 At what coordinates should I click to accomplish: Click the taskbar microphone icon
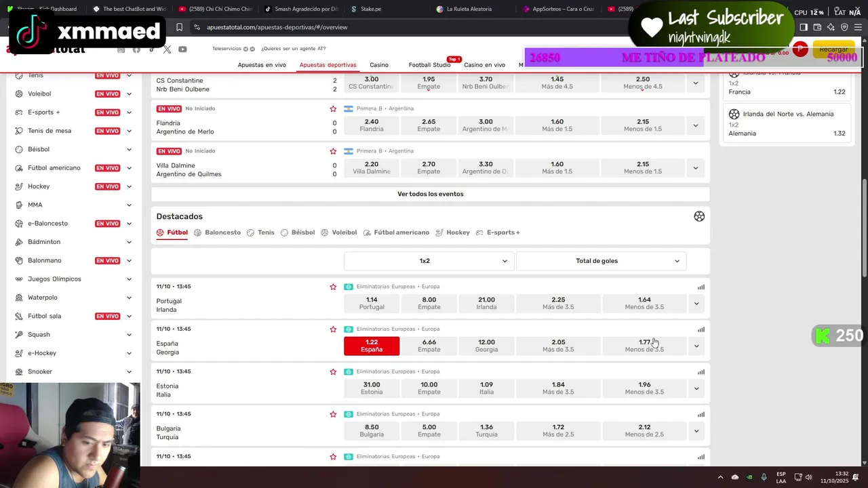click(764, 477)
